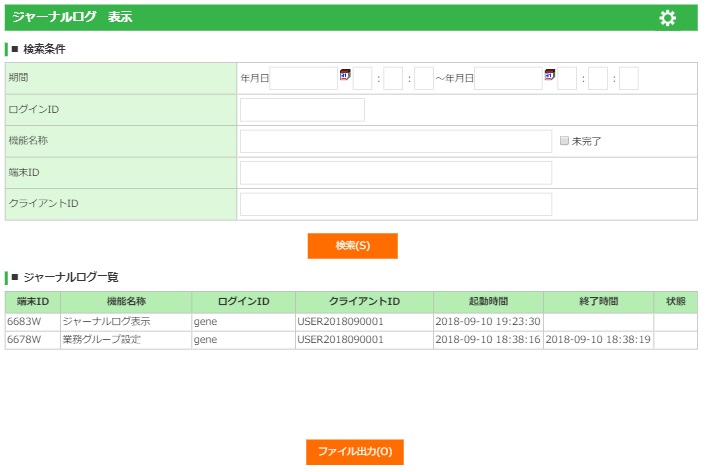Select the クライアントID input box
This screenshot has height=472, width=706.
click(395, 204)
